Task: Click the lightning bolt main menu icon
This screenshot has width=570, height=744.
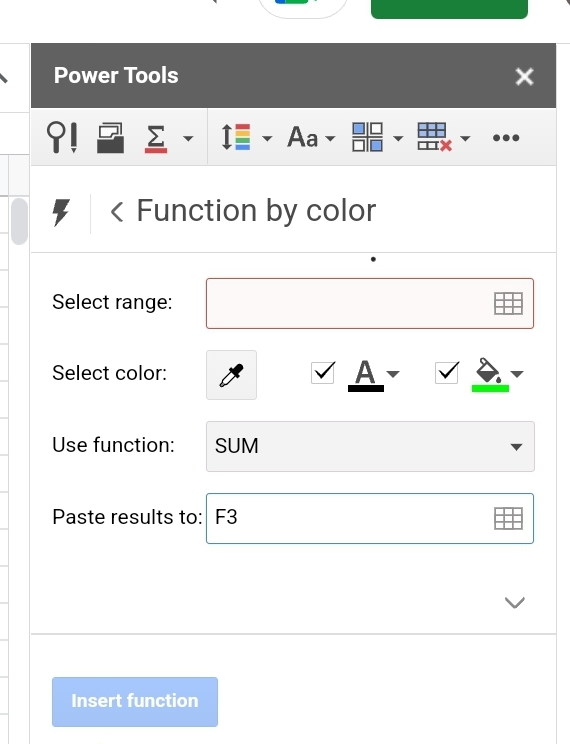Action: click(61, 212)
